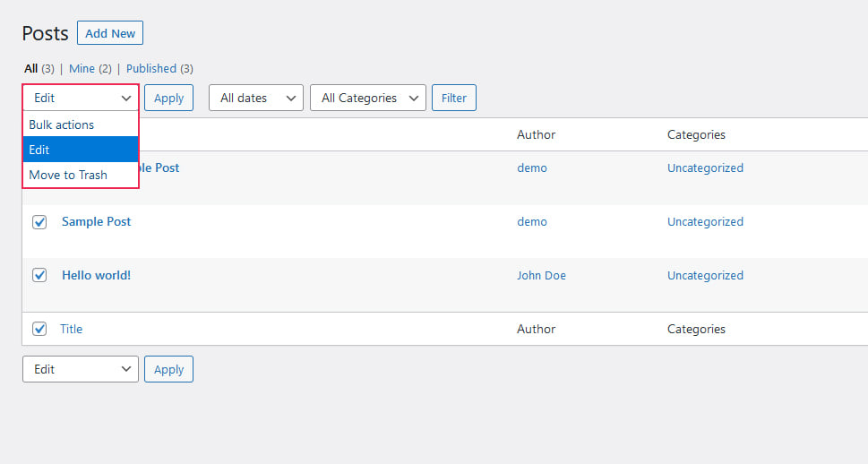Screen dimensions: 868x464
Task: Open author John Doe's posts
Action: 541,275
